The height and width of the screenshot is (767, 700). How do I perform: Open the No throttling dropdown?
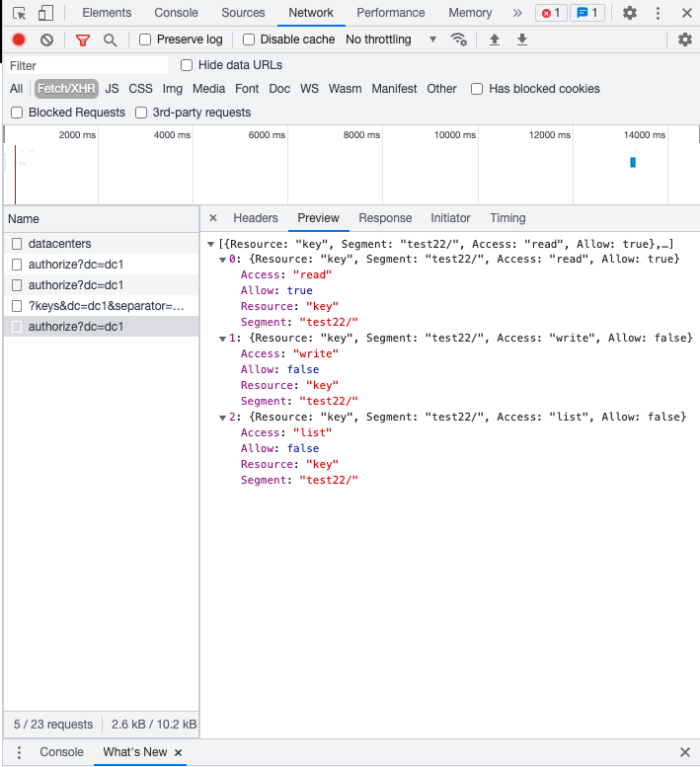(391, 39)
